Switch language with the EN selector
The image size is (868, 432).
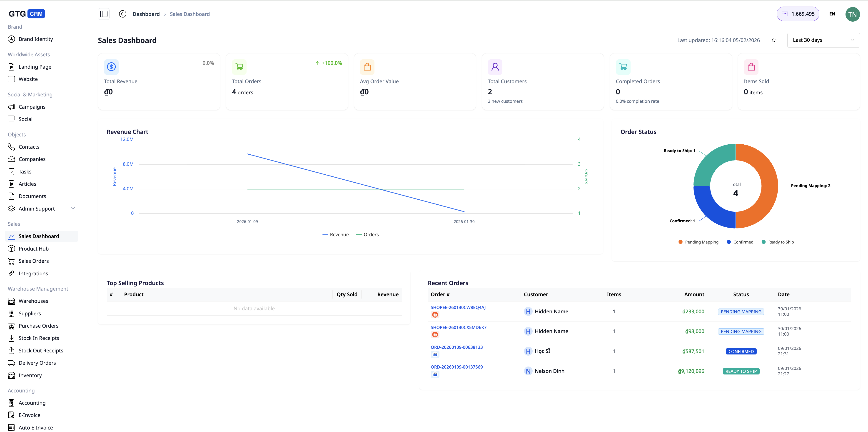click(x=832, y=14)
